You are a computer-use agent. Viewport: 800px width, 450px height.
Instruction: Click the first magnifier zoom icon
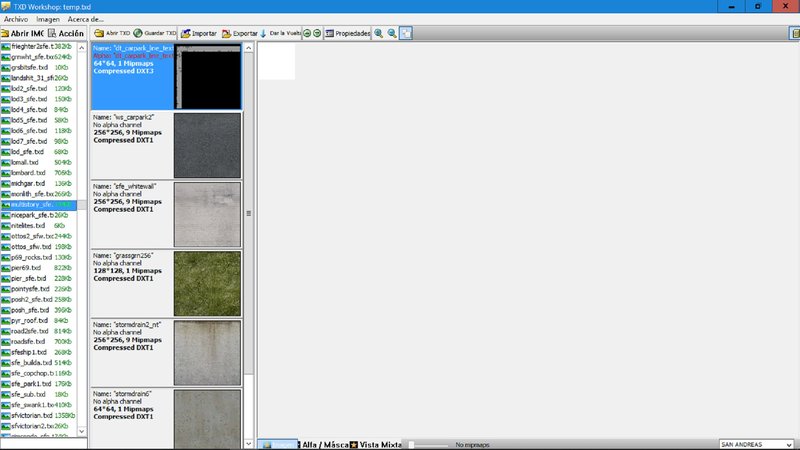(x=379, y=33)
